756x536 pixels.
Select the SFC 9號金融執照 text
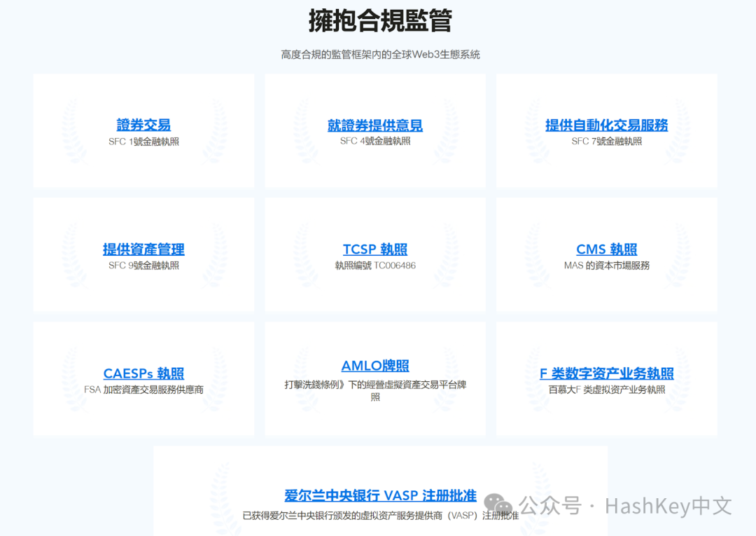(x=143, y=266)
